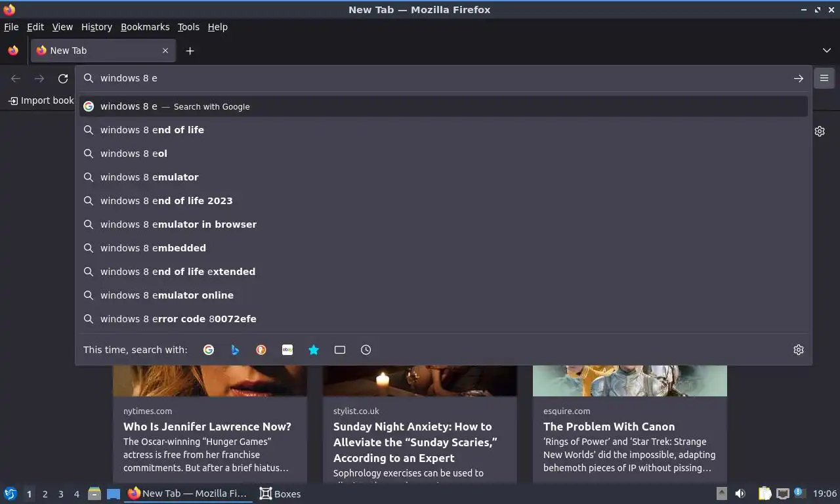Close the New Tab tab
The image size is (840, 504).
(165, 51)
